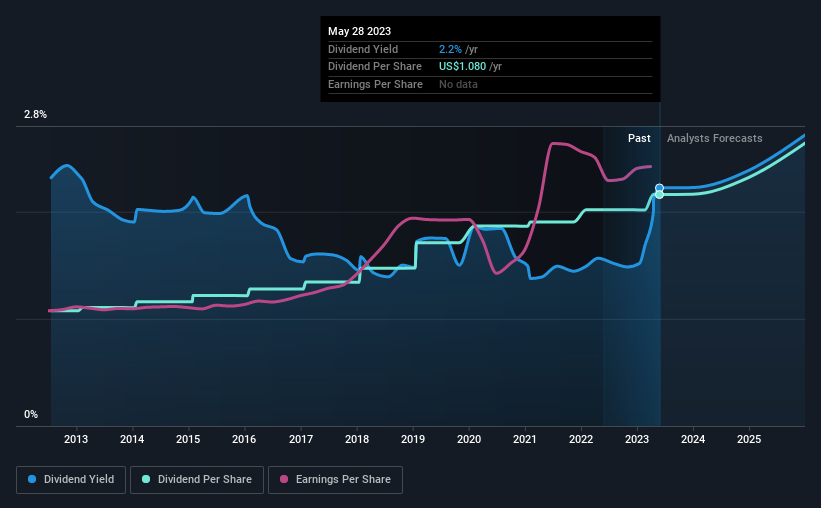821x508 pixels.
Task: Select the 2023 x-axis label
Action: coord(637,439)
